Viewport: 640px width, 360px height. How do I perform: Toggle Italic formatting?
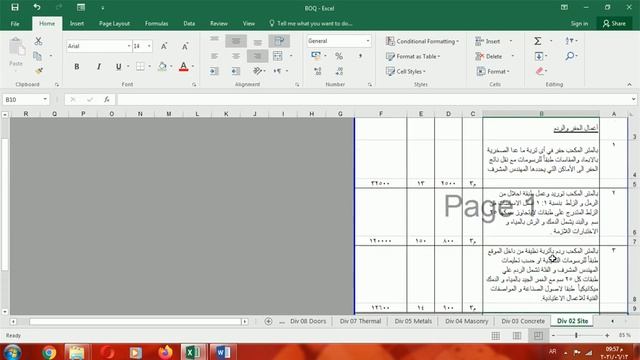98,66
